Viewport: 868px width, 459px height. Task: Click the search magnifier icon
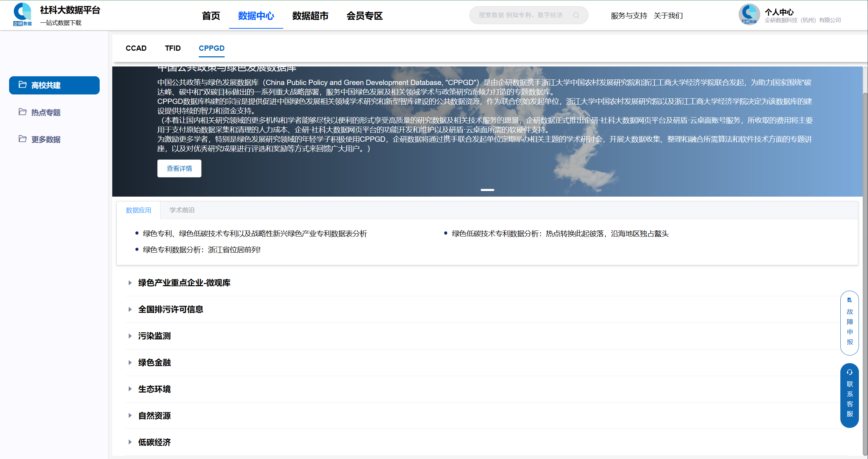[x=576, y=15]
